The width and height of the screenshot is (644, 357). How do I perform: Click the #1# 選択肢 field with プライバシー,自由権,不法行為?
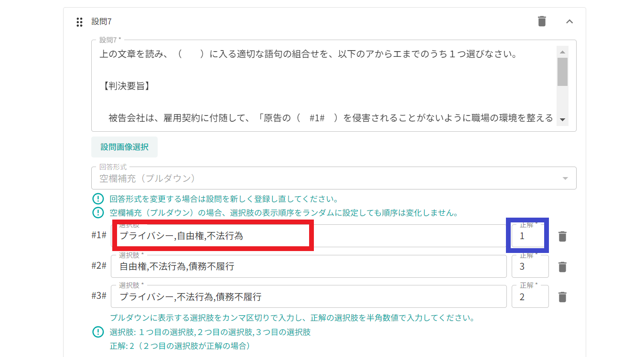309,235
